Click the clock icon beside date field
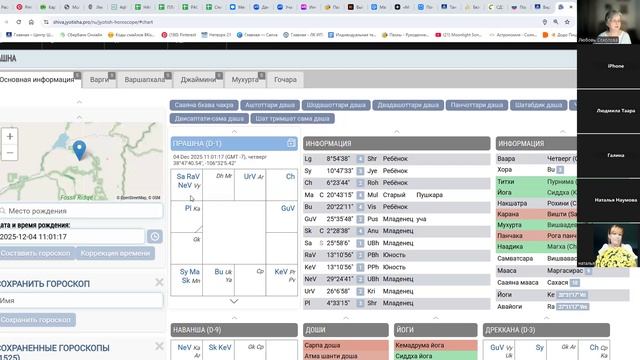Viewport: 640px width, 360px height. pyautogui.click(x=155, y=237)
